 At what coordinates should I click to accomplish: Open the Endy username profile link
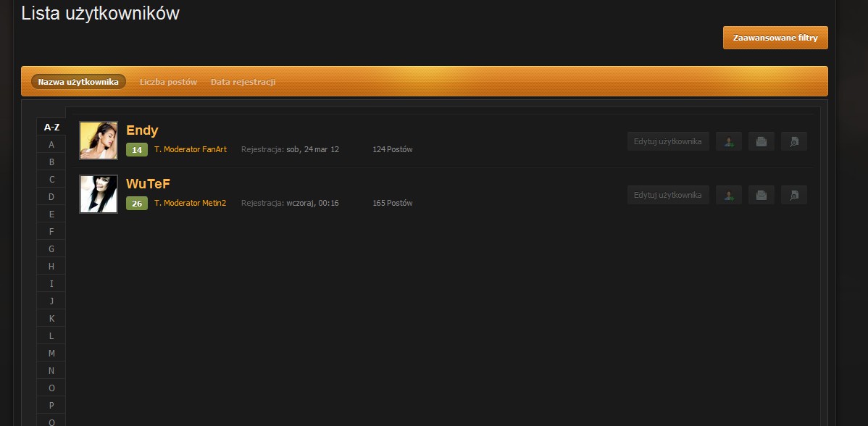pyautogui.click(x=142, y=130)
